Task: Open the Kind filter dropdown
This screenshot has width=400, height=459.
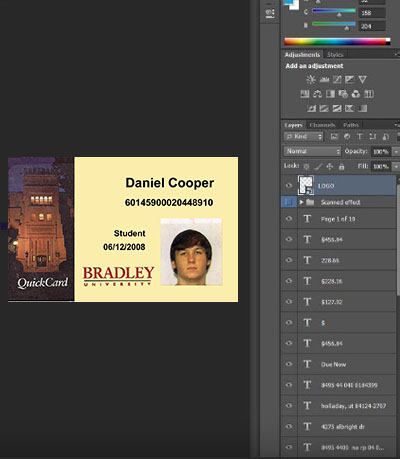Action: (304, 136)
